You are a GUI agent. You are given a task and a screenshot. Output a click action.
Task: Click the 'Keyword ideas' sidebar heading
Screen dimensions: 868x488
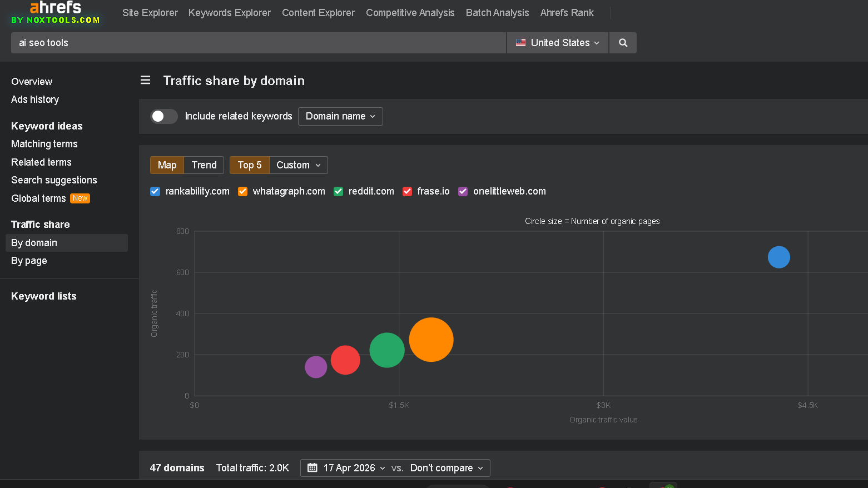click(x=47, y=126)
